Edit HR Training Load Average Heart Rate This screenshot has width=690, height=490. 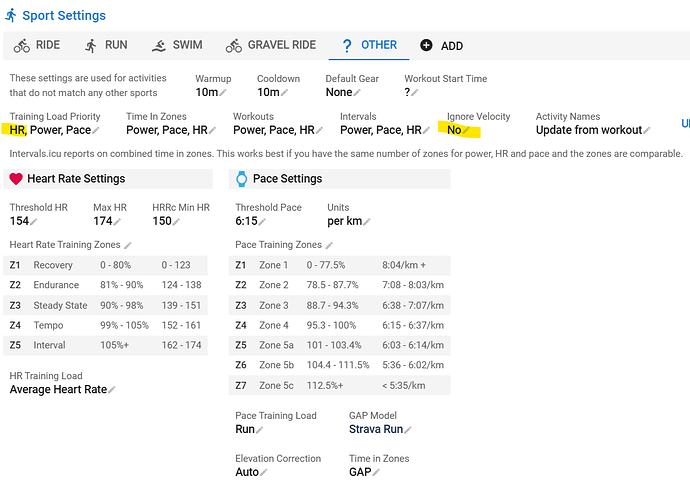click(111, 390)
